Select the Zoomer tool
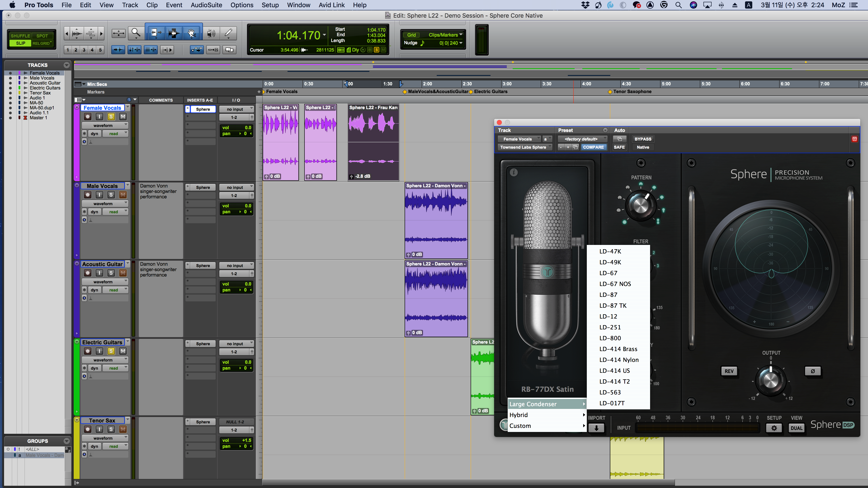 pos(136,33)
